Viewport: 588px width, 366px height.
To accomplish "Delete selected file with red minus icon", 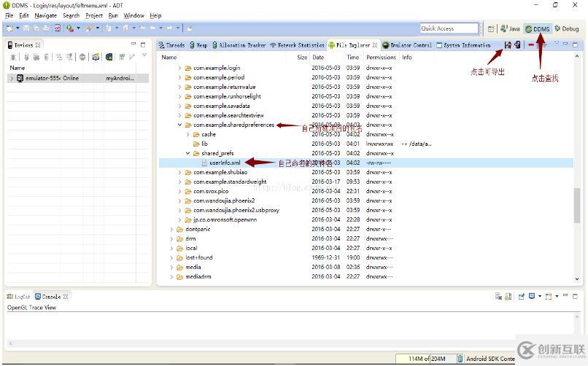I will click(532, 45).
